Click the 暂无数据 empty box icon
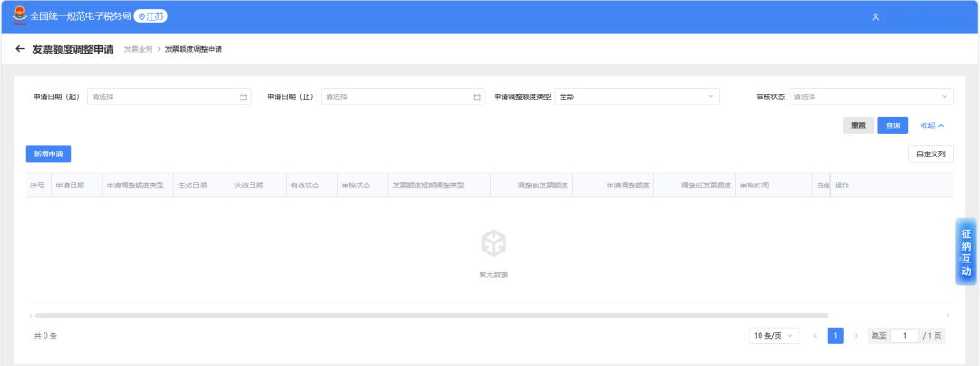The width and height of the screenshot is (980, 366). (x=494, y=243)
